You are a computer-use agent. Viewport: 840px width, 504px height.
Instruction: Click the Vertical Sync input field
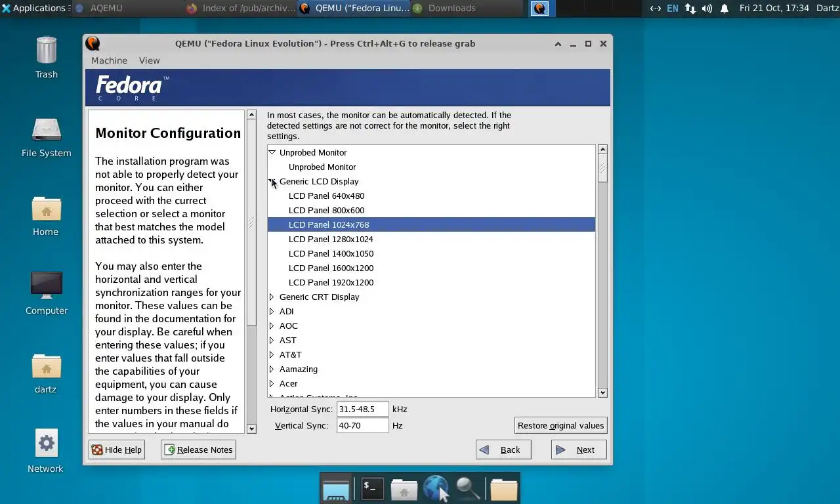coord(362,425)
